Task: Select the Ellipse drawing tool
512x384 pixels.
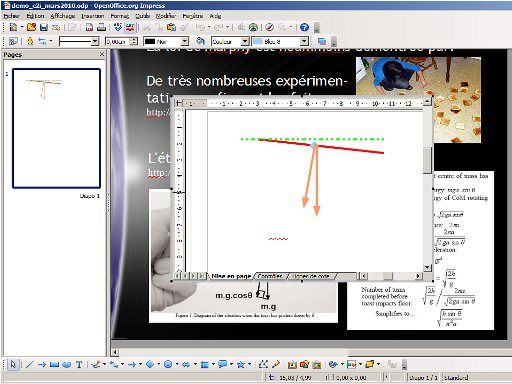Action: [67, 365]
